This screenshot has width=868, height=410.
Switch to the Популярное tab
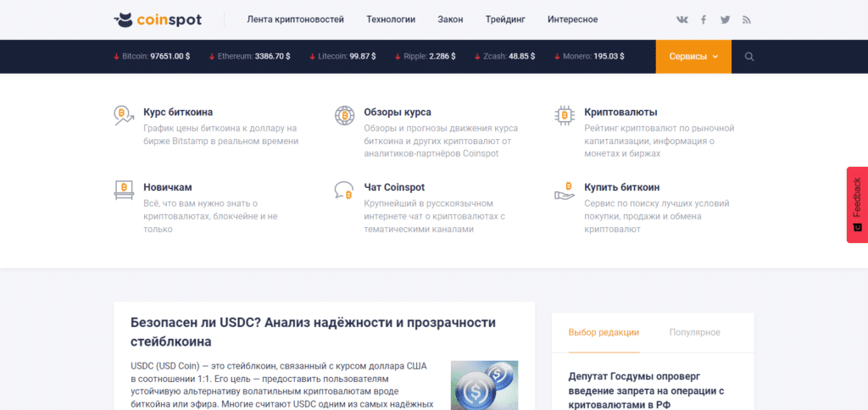[x=695, y=333]
